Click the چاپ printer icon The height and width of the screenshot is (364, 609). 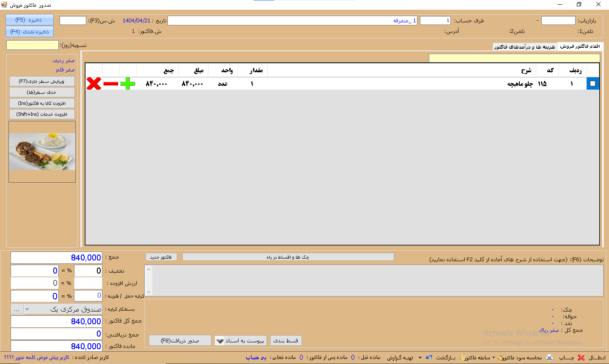coord(549,358)
